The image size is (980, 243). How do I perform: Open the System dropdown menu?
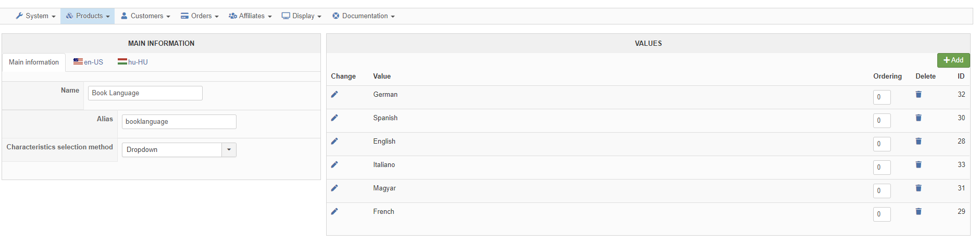point(35,16)
